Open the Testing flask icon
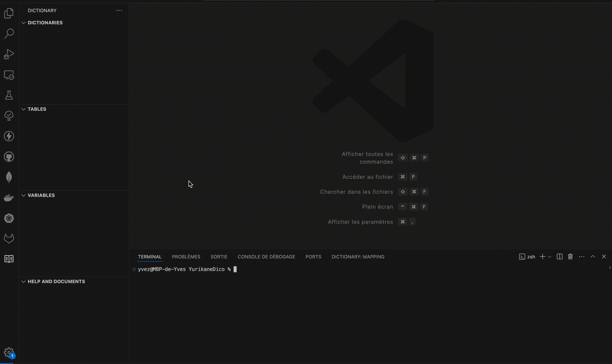The height and width of the screenshot is (364, 612). coord(9,95)
